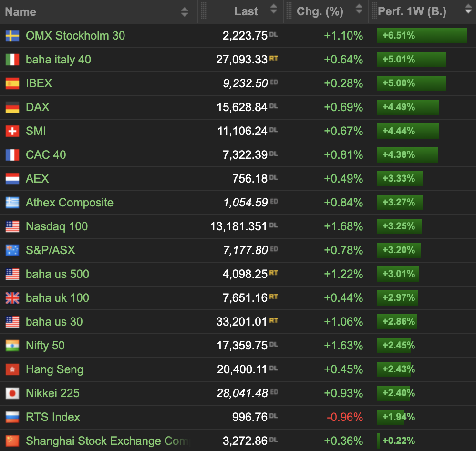Screen dimensions: 476x451
Task: Click the +5.01% weekly performance bar
Action: (412, 60)
